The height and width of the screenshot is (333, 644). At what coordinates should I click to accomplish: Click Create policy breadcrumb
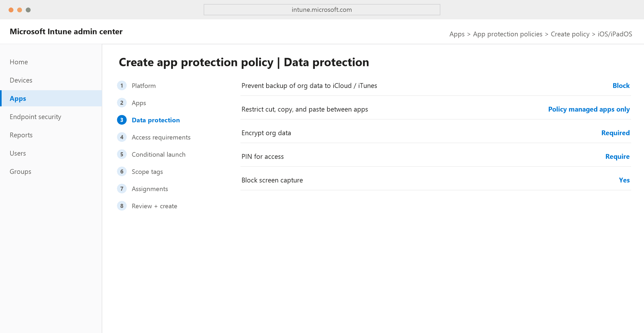(570, 34)
